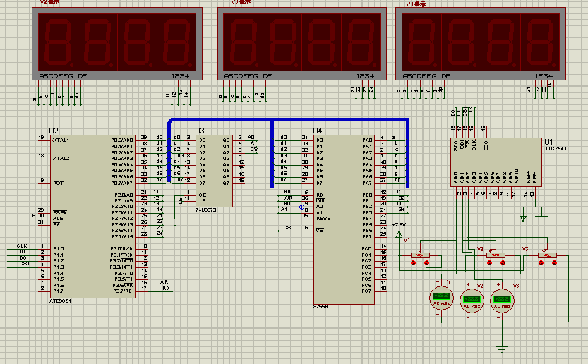Click the power arrow at TLC2543 REF+ pin
Screen dimensions: 588x364
click(x=524, y=218)
